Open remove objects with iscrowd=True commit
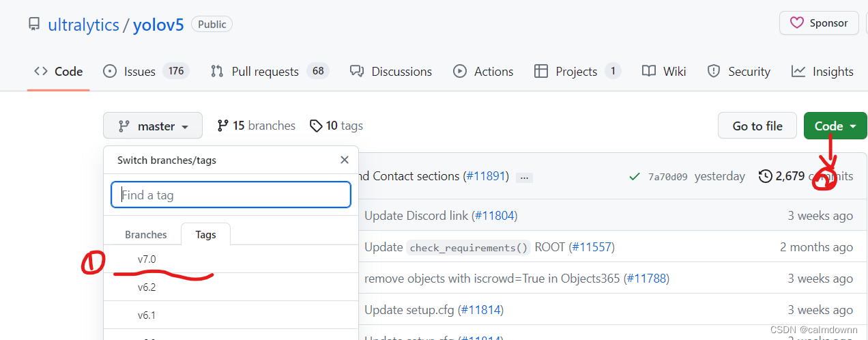This screenshot has height=340, width=868. click(x=492, y=279)
